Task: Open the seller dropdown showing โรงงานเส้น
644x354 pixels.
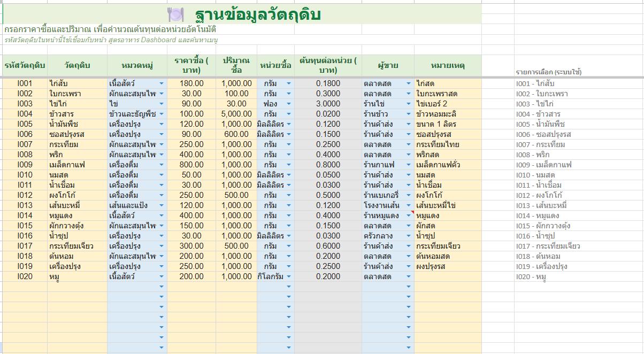Action: (x=409, y=205)
